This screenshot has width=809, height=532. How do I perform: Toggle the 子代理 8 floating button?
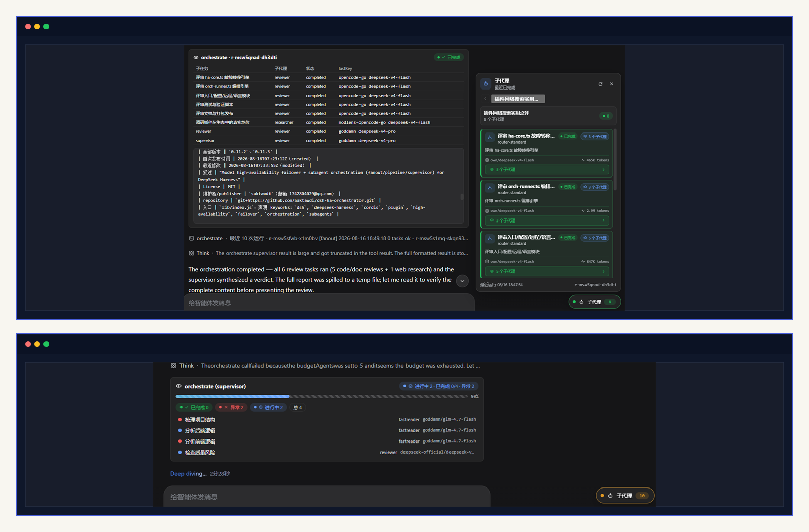(595, 302)
